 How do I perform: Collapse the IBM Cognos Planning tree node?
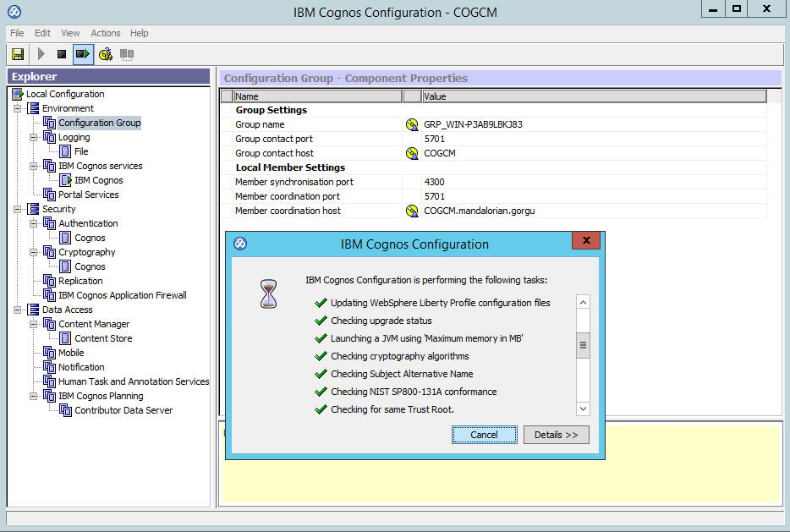coord(33,396)
